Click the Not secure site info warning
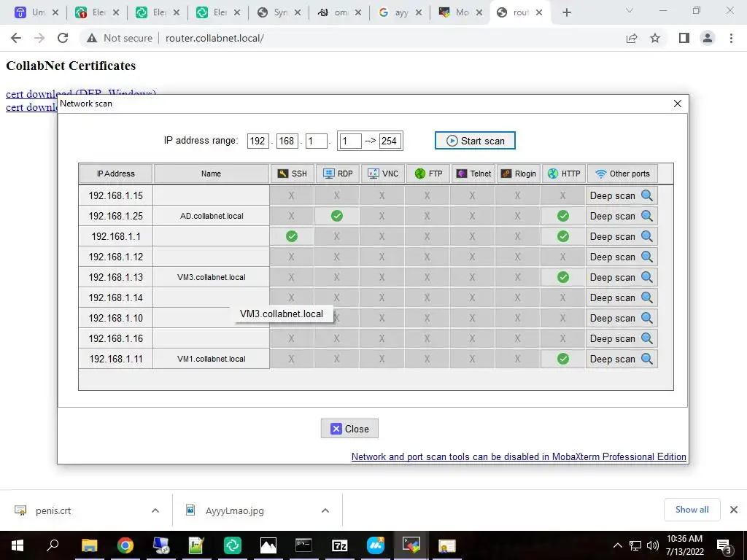The image size is (747, 560). point(120,38)
